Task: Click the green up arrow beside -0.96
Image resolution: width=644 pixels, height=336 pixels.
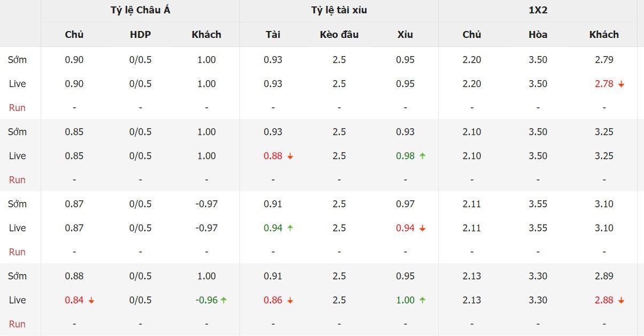Action: pyautogui.click(x=223, y=300)
